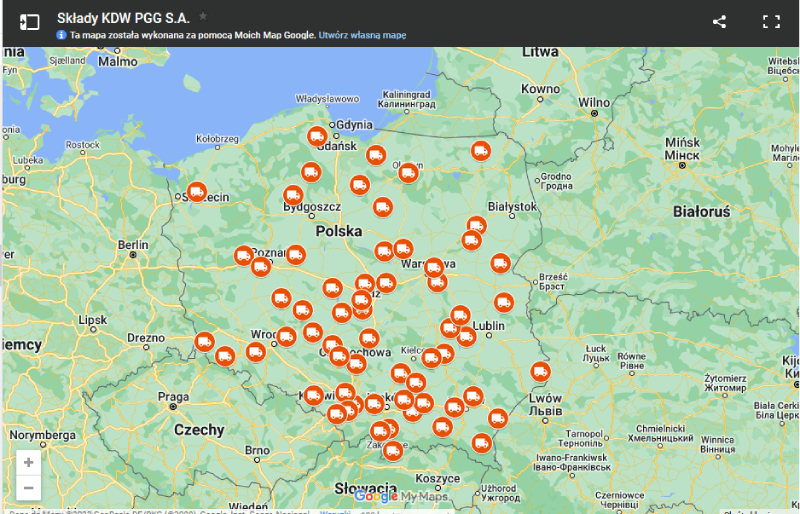Click the Polska country label
Image resolution: width=800 pixels, height=514 pixels.
339,231
